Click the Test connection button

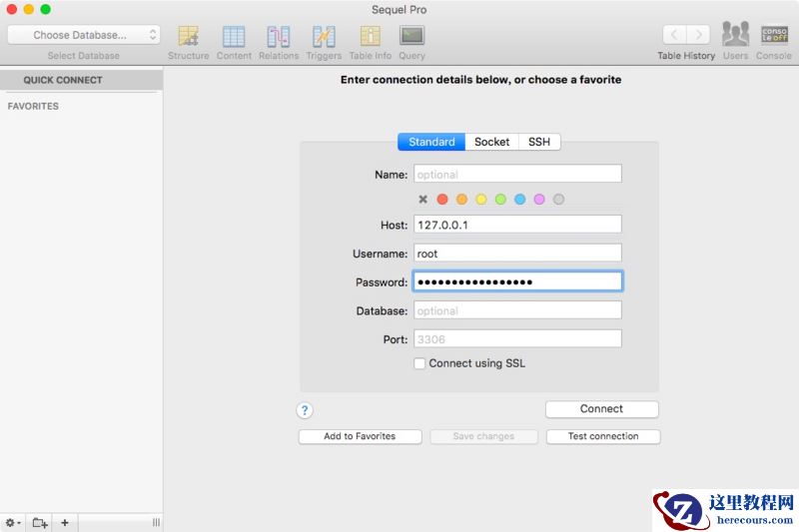pyautogui.click(x=603, y=436)
